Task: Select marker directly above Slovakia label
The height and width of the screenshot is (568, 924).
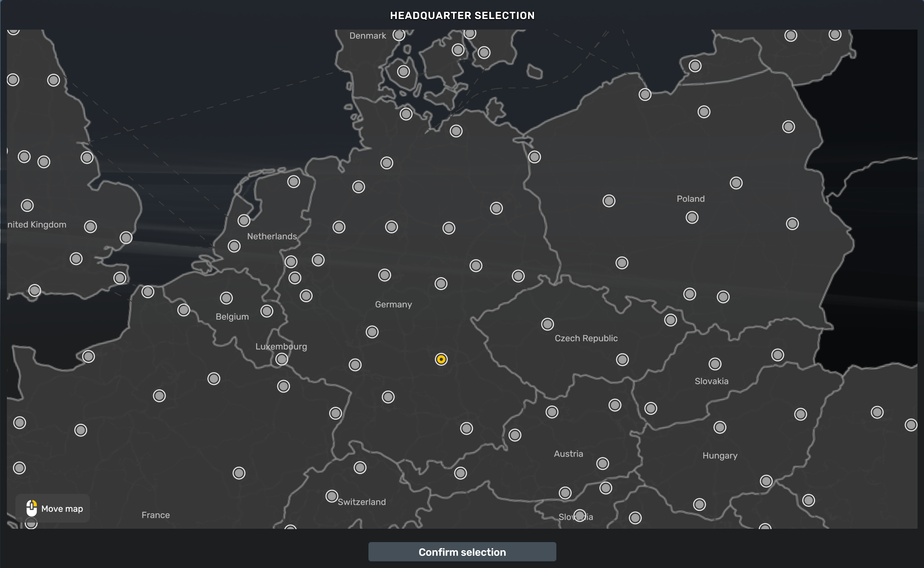Action: click(x=715, y=364)
